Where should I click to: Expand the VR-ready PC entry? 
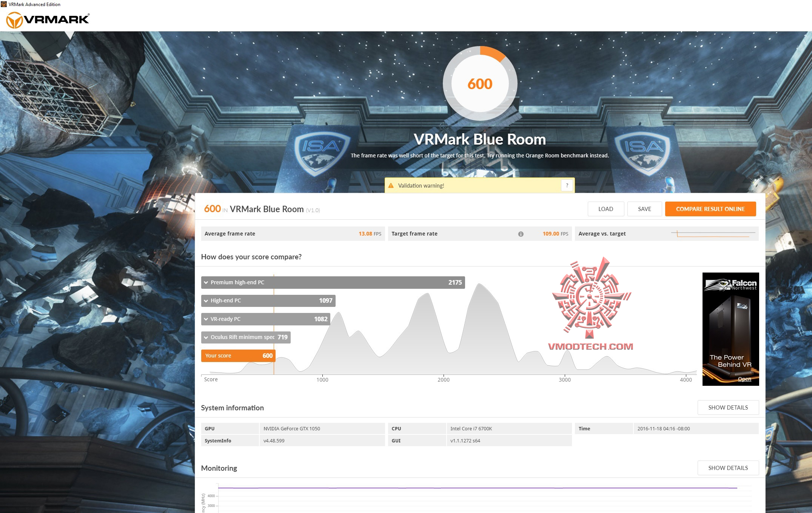[206, 319]
